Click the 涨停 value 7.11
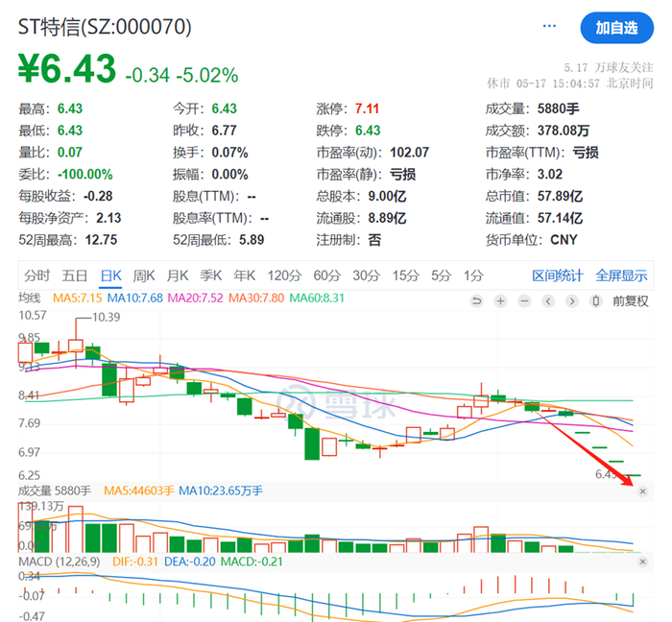The image size is (672, 622). click(x=368, y=108)
